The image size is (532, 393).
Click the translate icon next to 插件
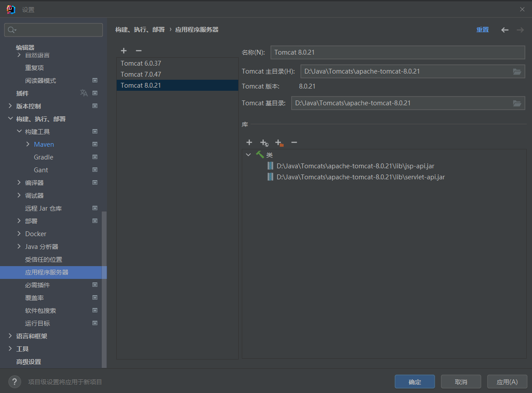(84, 93)
